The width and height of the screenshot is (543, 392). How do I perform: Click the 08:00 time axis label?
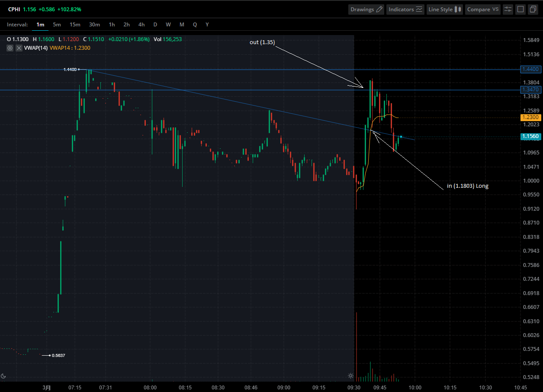point(150,387)
